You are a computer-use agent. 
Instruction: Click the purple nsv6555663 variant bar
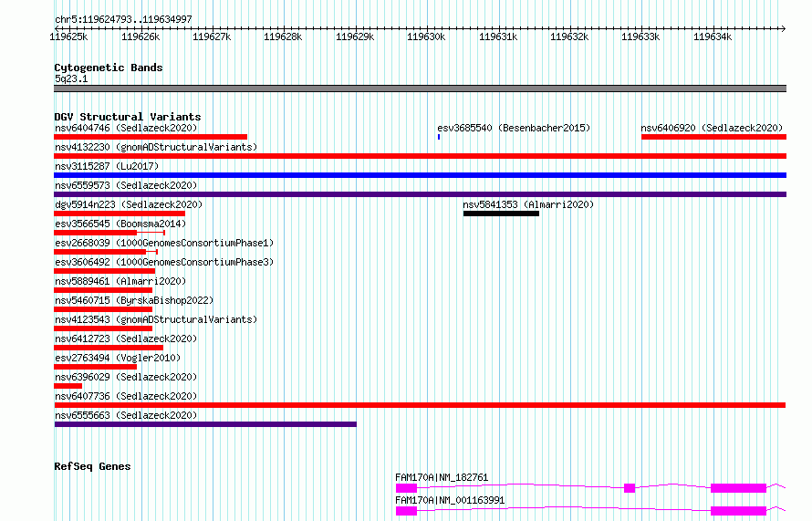tap(205, 424)
